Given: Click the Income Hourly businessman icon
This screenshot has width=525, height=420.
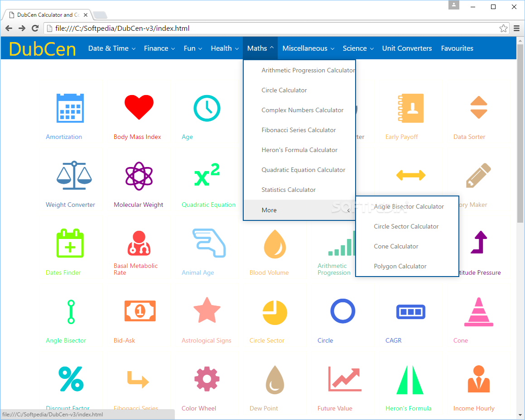Looking at the screenshot, I should point(478,379).
